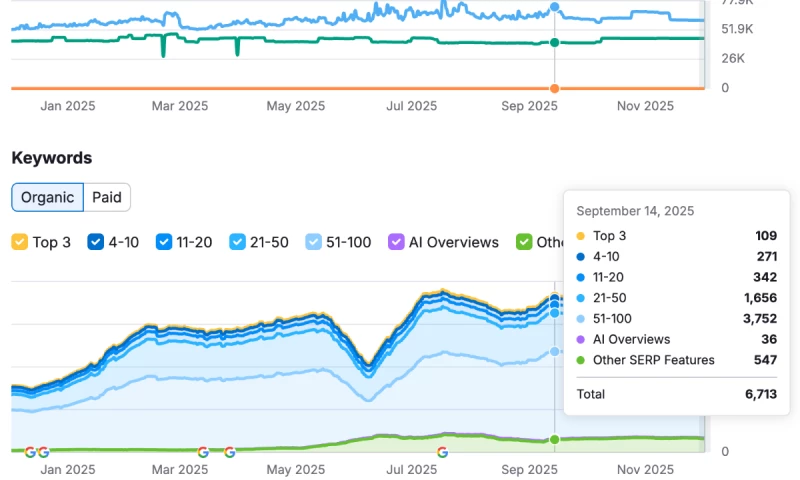800x480 pixels.
Task: Hide the 21-50 positions series
Action: point(237,242)
